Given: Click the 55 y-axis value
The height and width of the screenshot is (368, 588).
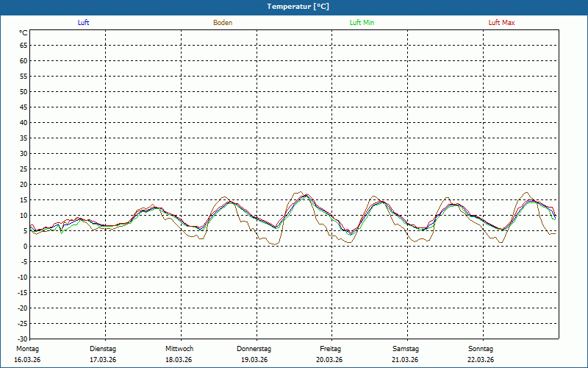Looking at the screenshot, I should [x=24, y=77].
